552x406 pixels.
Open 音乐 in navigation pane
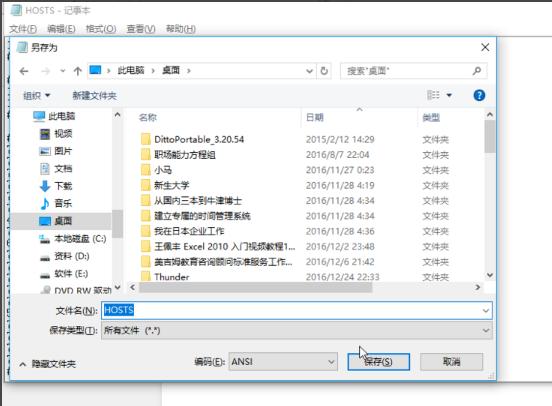63,203
